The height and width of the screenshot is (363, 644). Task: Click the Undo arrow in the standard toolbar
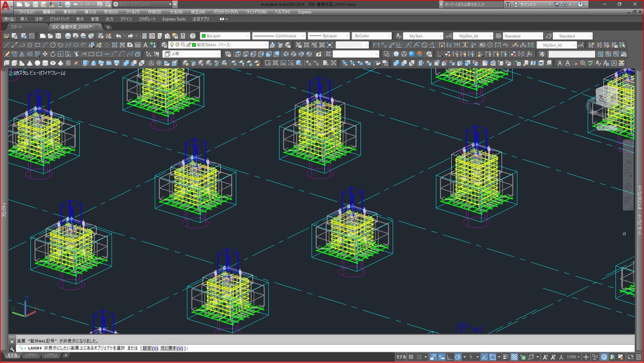click(119, 36)
